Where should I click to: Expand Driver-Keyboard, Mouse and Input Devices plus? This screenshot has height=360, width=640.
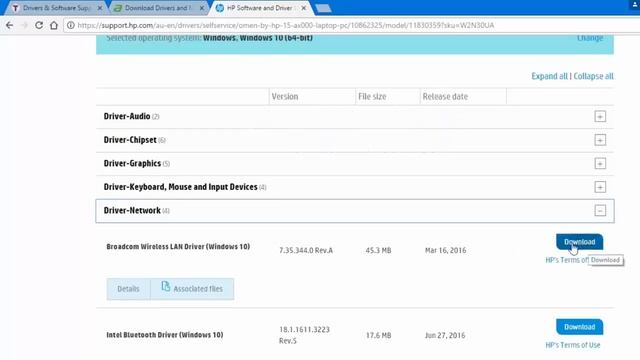(600, 187)
